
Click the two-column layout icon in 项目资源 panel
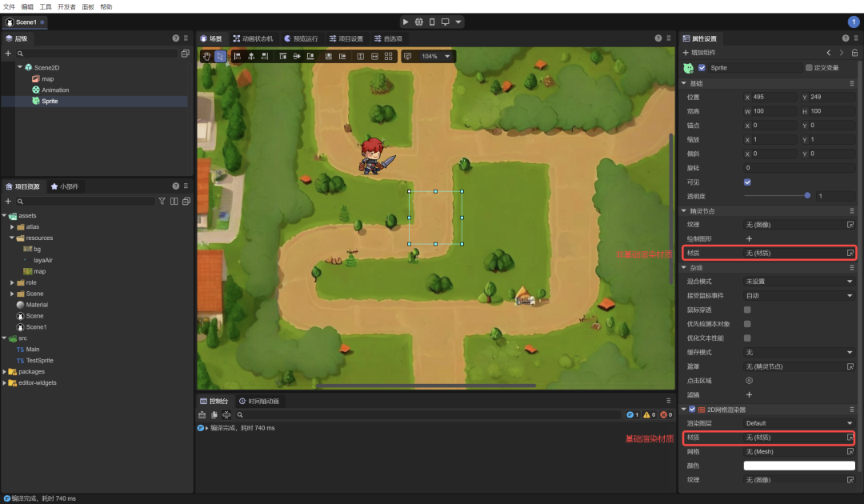174,201
